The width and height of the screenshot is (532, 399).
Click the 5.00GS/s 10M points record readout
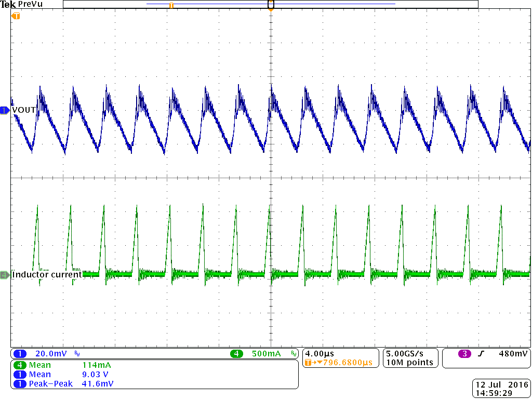pos(410,357)
